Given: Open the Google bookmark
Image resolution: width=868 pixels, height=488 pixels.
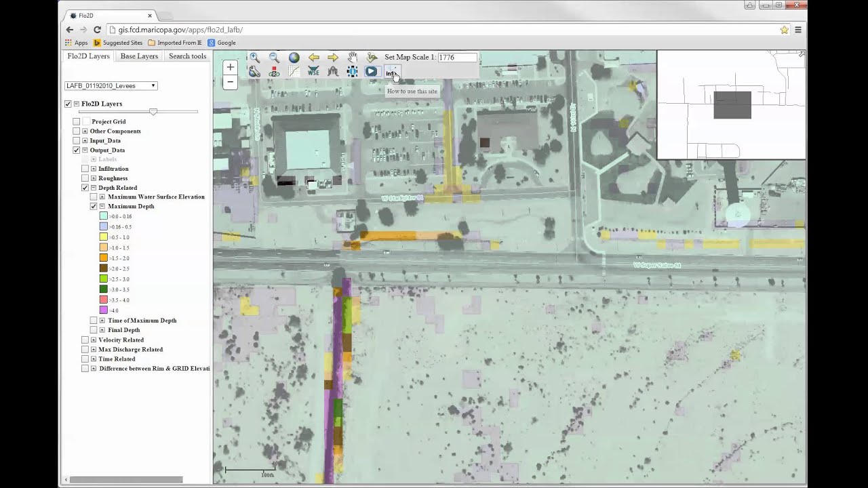Looking at the screenshot, I should [222, 43].
